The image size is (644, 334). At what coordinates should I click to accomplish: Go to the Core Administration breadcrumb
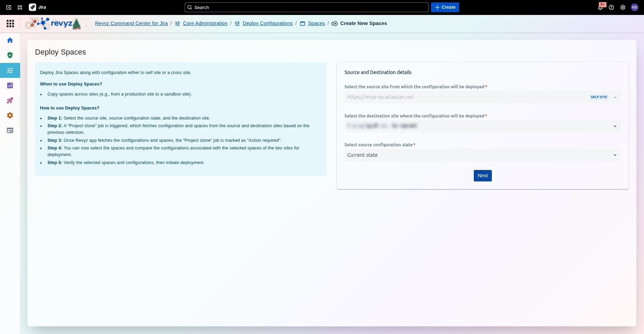205,23
